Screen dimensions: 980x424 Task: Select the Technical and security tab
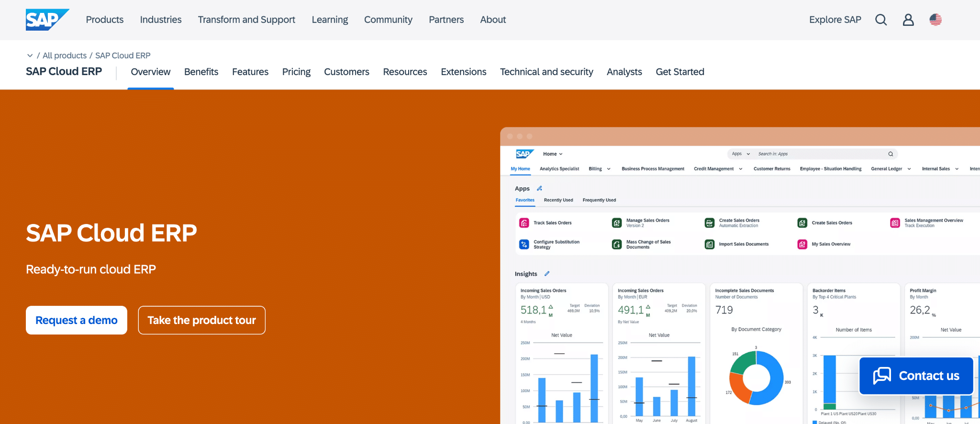[x=546, y=72]
